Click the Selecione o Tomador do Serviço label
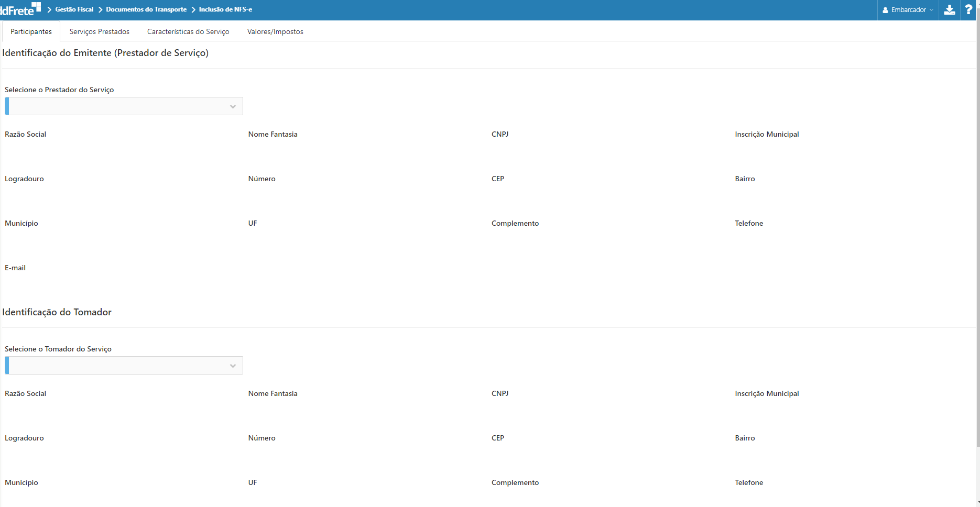Image resolution: width=980 pixels, height=507 pixels. pos(58,349)
